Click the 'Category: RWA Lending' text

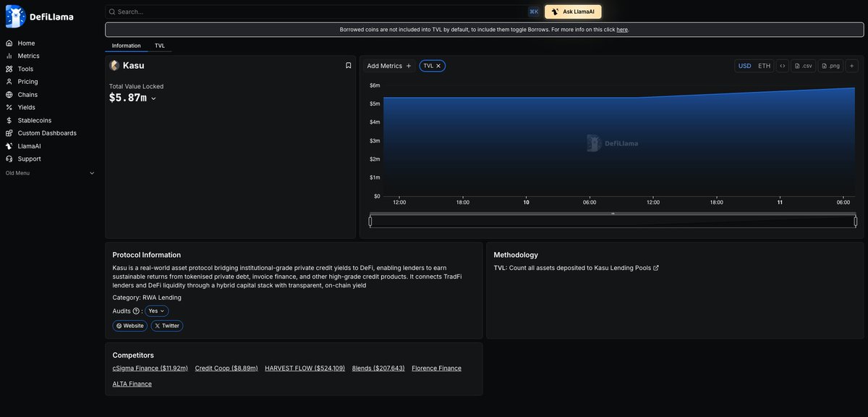pyautogui.click(x=147, y=298)
